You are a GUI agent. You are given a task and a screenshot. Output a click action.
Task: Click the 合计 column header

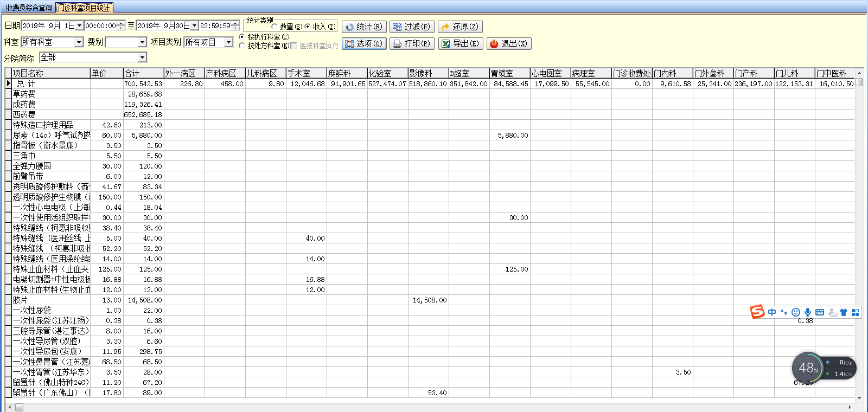coord(144,73)
